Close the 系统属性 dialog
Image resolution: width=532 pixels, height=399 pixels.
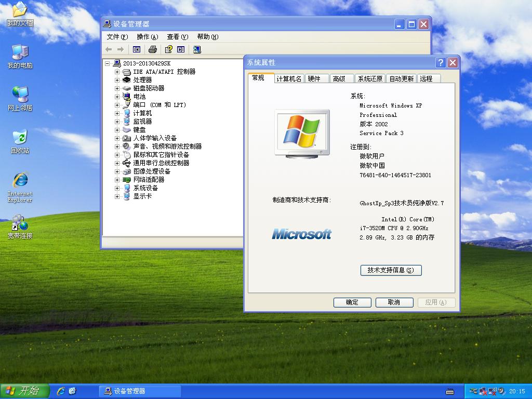[453, 62]
